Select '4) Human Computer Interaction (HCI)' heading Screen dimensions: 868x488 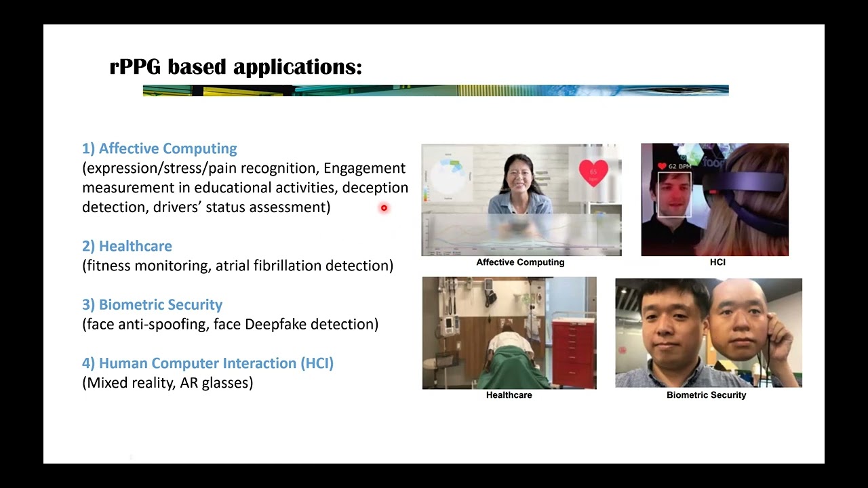(208, 363)
